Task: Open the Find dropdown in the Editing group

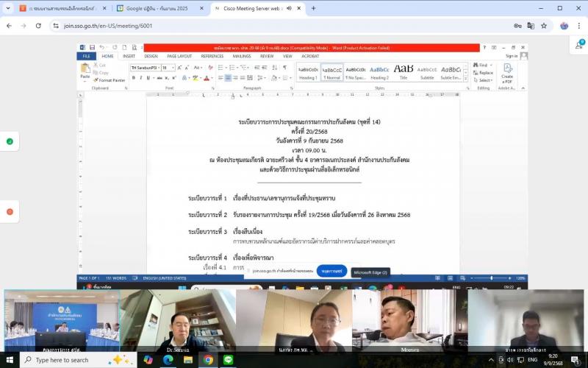Action: 491,66
